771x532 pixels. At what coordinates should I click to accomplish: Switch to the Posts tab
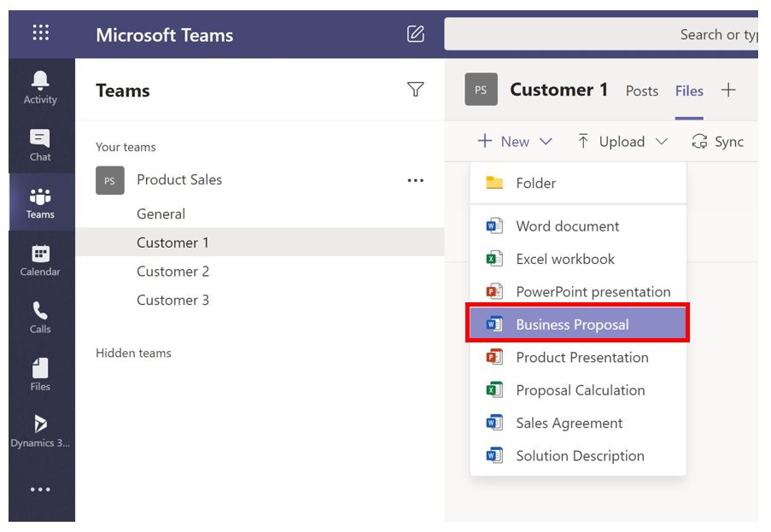tap(642, 91)
